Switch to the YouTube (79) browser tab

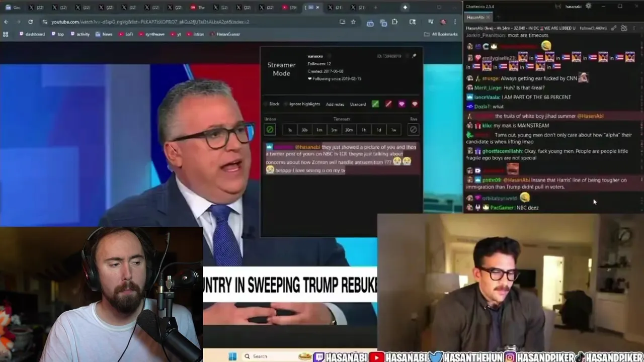click(x=289, y=8)
